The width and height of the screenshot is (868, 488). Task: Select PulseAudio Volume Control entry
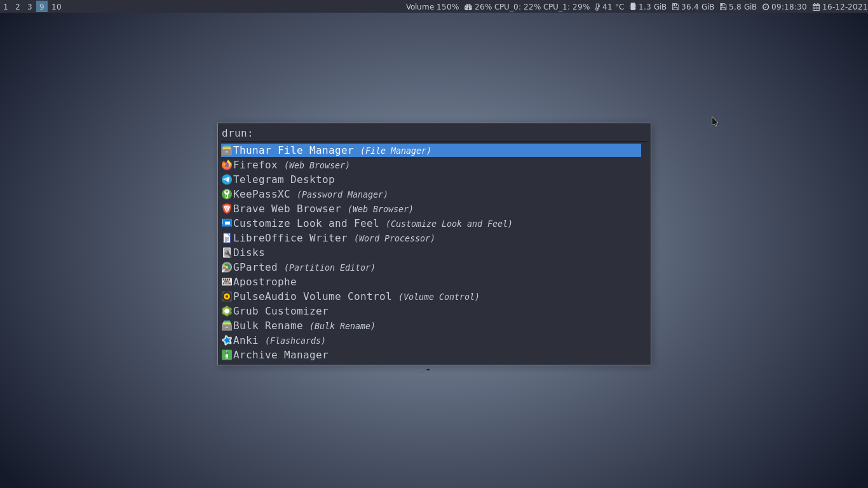[x=431, y=297]
